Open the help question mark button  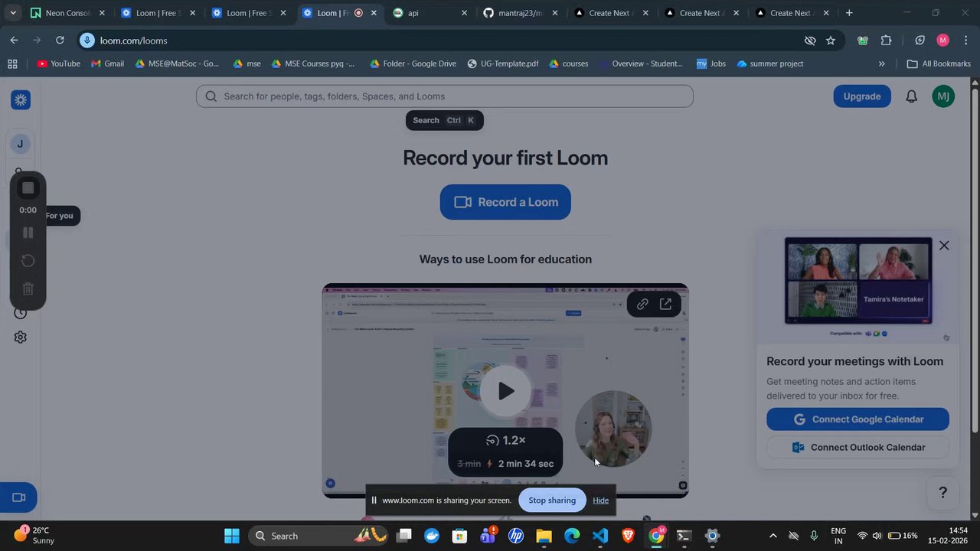943,493
